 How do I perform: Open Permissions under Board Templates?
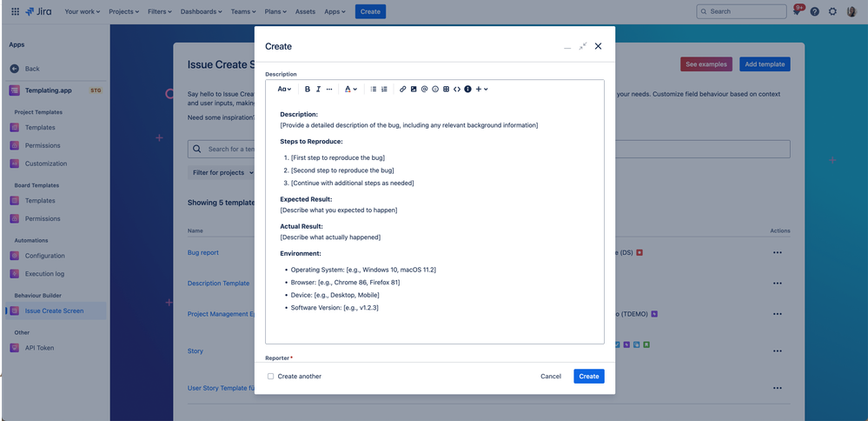click(x=42, y=219)
